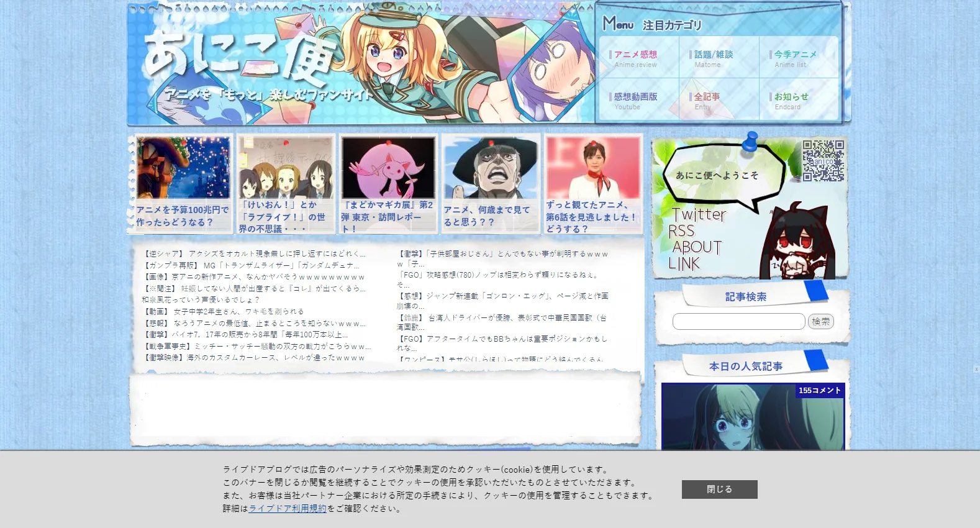Open headline 【FGO】アフタータイムでもBBちゃんは重要ポジション

[502, 343]
